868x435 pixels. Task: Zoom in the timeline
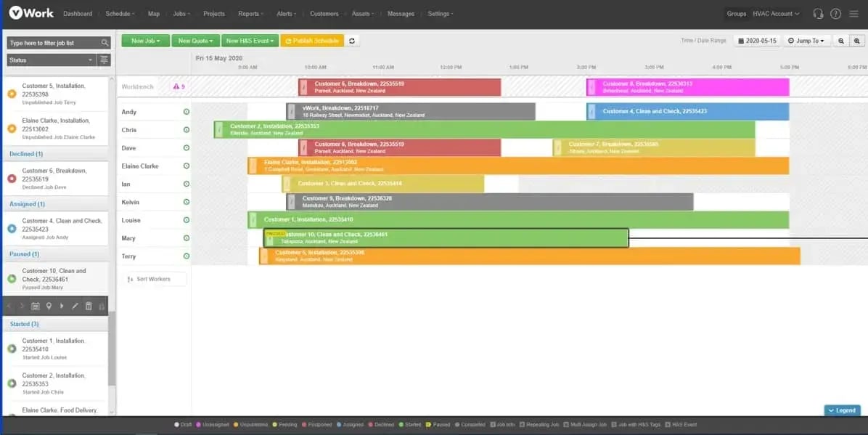point(857,41)
